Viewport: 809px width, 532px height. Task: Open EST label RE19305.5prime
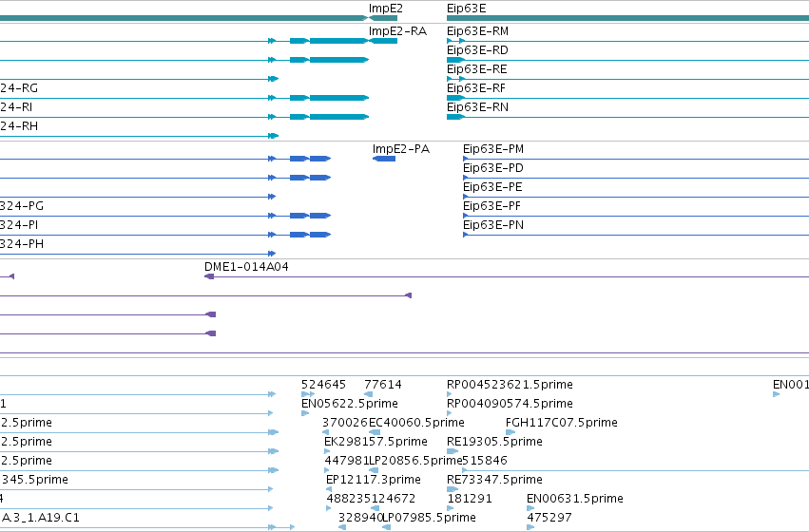click(x=494, y=442)
